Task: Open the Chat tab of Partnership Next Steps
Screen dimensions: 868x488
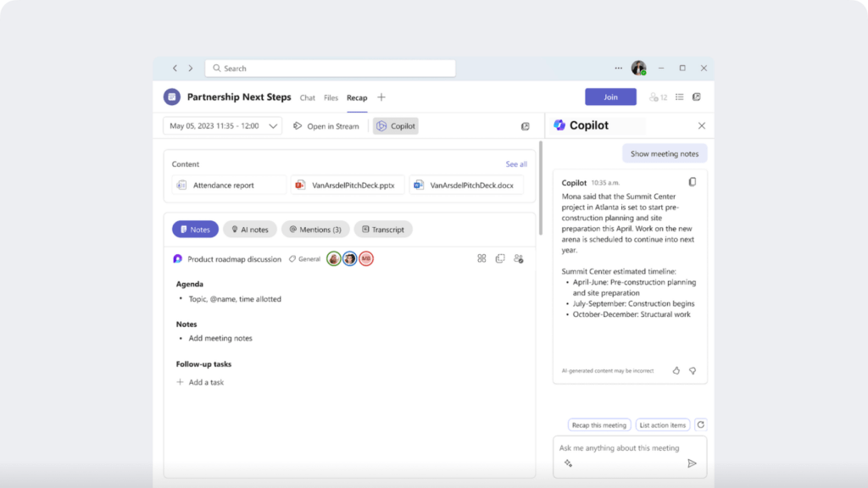Action: [307, 97]
